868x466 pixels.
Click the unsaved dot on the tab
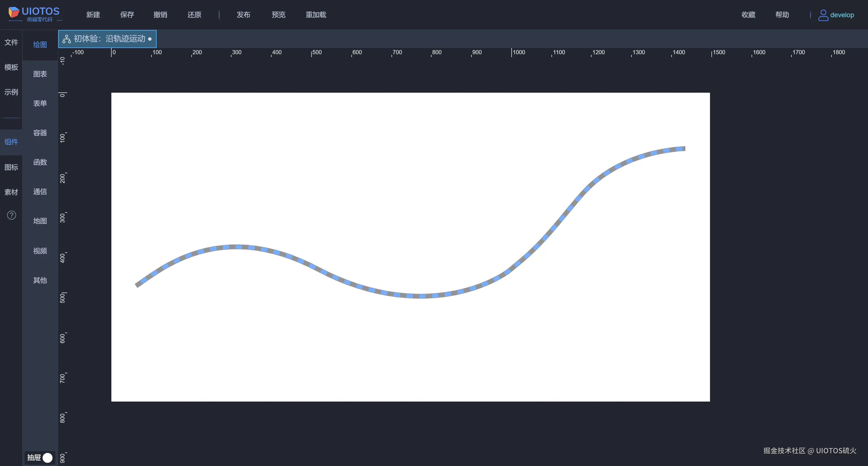(x=150, y=39)
